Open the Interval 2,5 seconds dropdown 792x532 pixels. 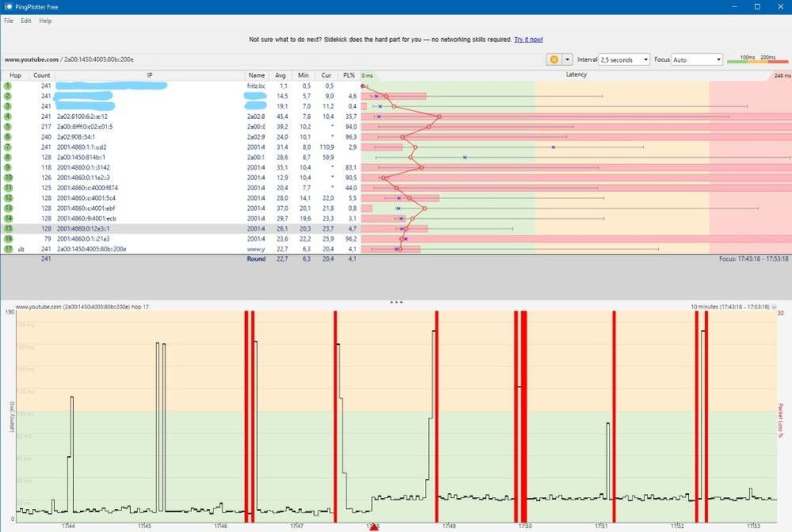[x=624, y=59]
